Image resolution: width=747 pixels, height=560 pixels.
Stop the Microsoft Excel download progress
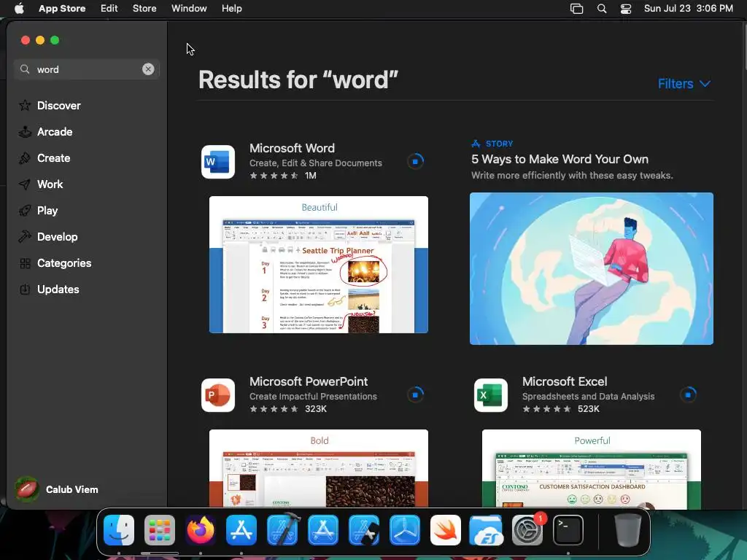(x=689, y=394)
